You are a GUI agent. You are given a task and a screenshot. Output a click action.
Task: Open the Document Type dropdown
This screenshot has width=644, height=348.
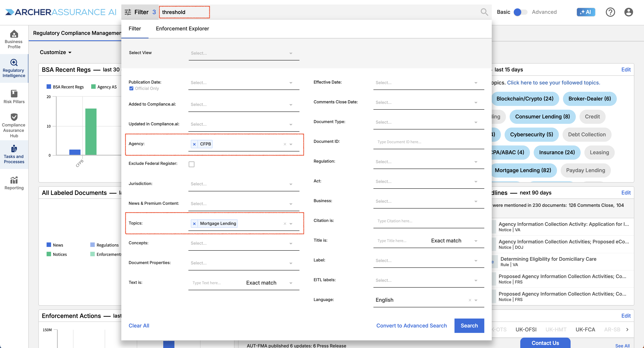pyautogui.click(x=429, y=122)
